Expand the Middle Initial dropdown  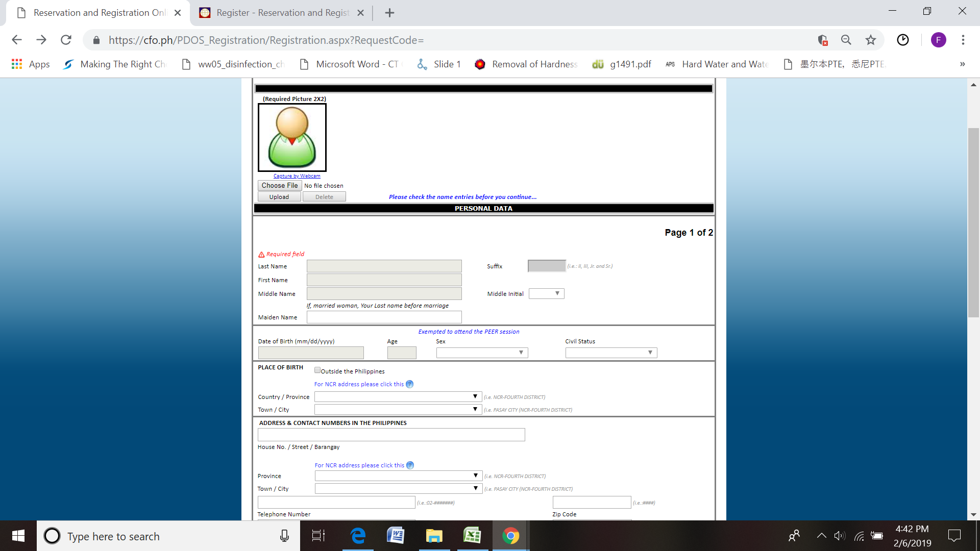pyautogui.click(x=546, y=293)
